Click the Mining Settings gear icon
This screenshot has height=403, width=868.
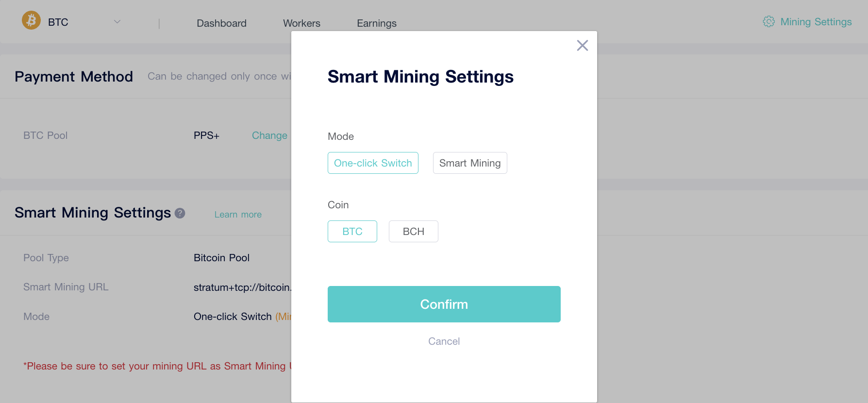[x=768, y=22]
